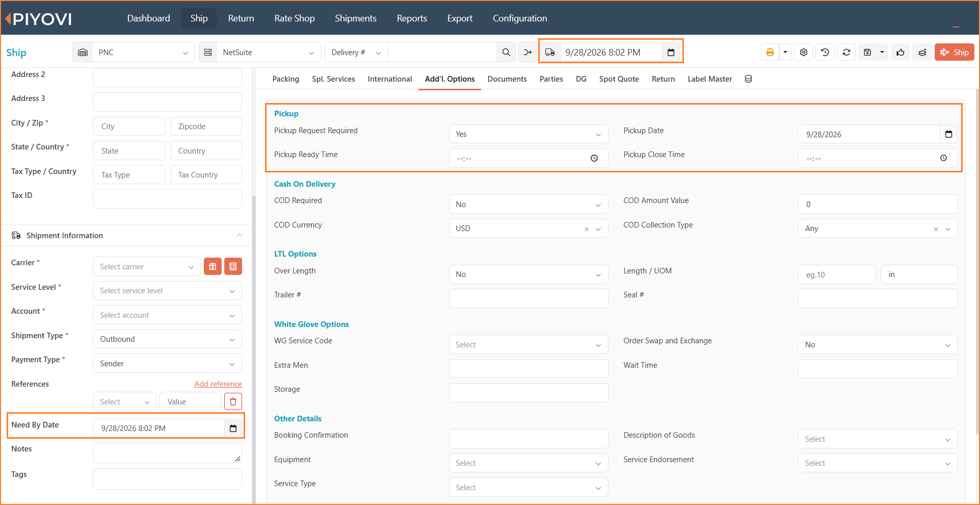
Task: Click the merge arrow icon beside search
Action: pos(527,52)
